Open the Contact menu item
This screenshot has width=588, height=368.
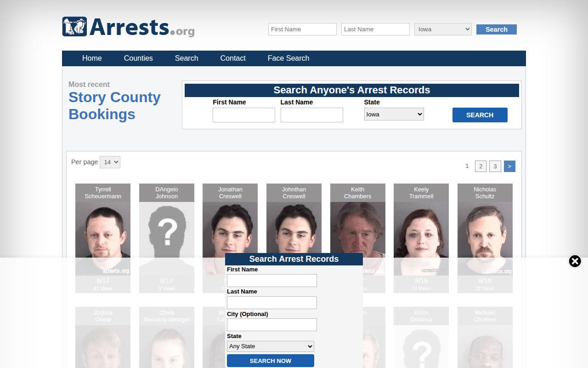coord(233,58)
